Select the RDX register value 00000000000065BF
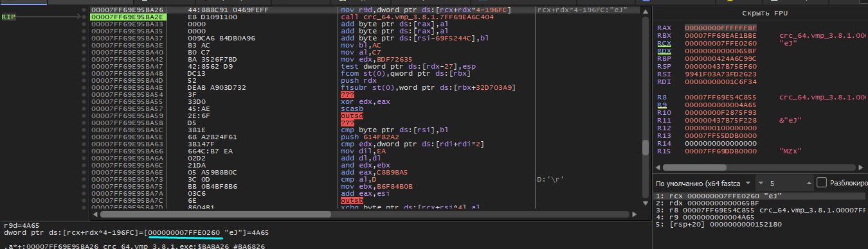This screenshot has height=249, width=868. 720,51
